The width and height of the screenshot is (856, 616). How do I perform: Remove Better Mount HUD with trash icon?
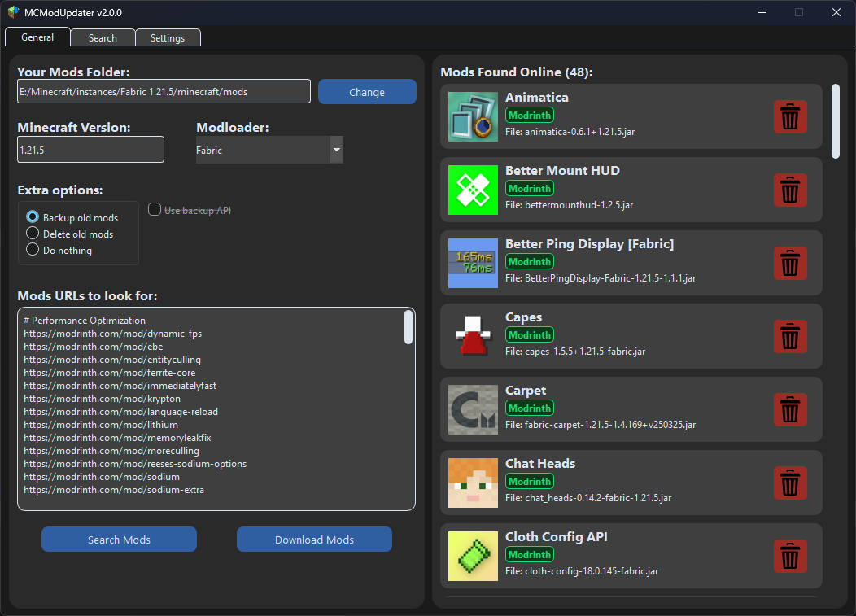pos(790,190)
